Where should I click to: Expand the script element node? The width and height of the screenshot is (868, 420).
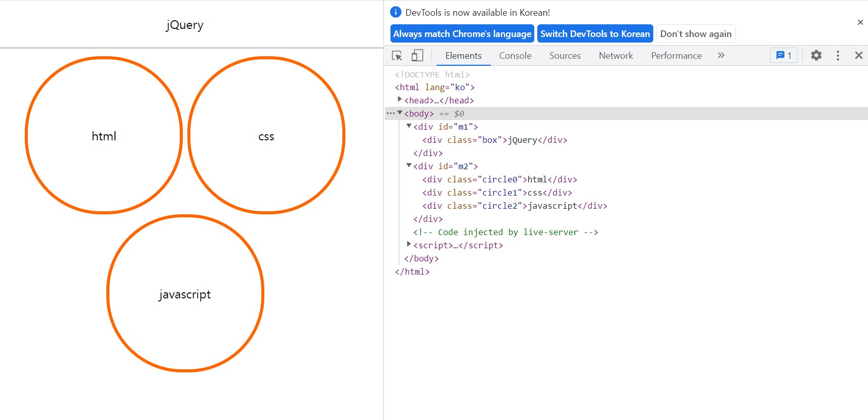(x=409, y=245)
